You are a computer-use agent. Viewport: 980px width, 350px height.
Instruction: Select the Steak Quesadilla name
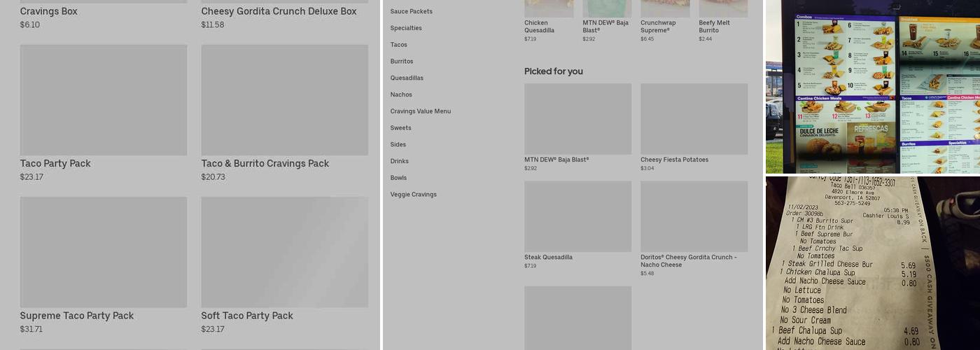pos(548,258)
